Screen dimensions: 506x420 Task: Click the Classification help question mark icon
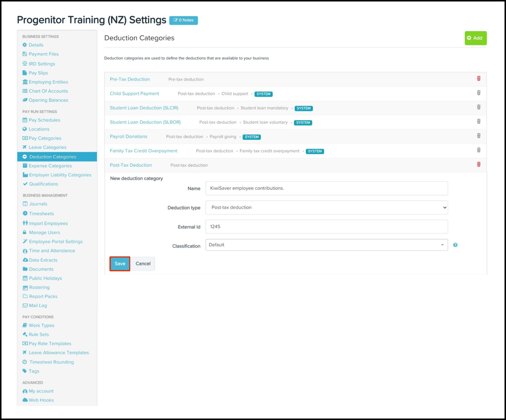pyautogui.click(x=455, y=245)
